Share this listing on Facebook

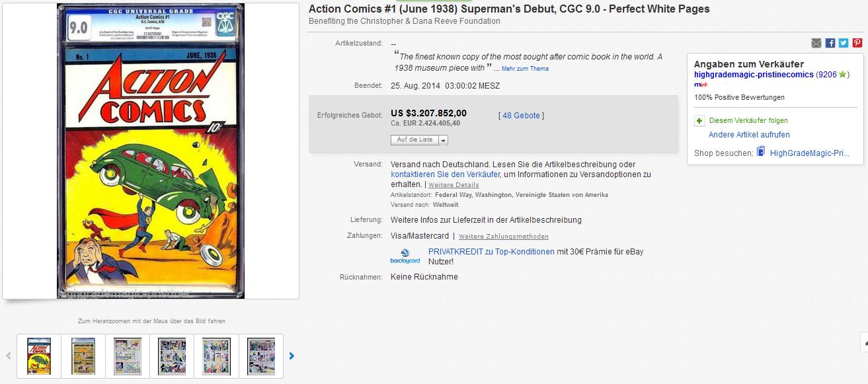click(830, 43)
